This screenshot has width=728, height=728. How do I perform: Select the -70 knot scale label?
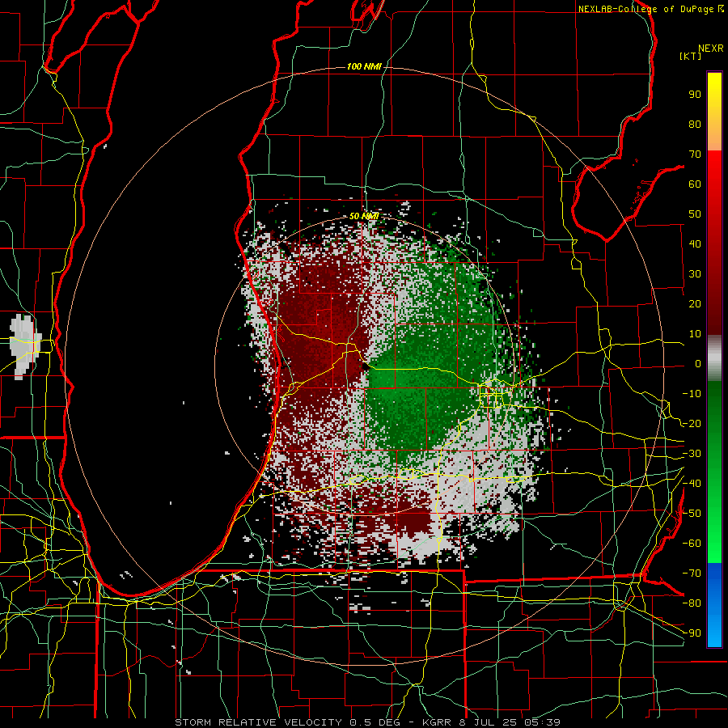[x=692, y=574]
